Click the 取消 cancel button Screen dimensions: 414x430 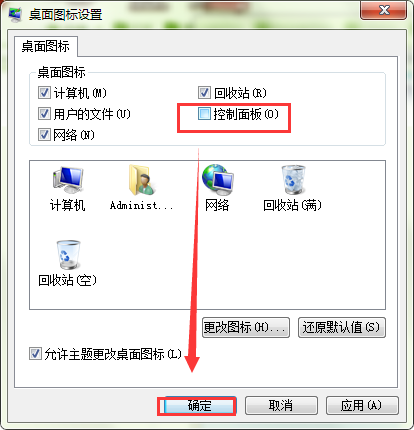[x=281, y=406]
